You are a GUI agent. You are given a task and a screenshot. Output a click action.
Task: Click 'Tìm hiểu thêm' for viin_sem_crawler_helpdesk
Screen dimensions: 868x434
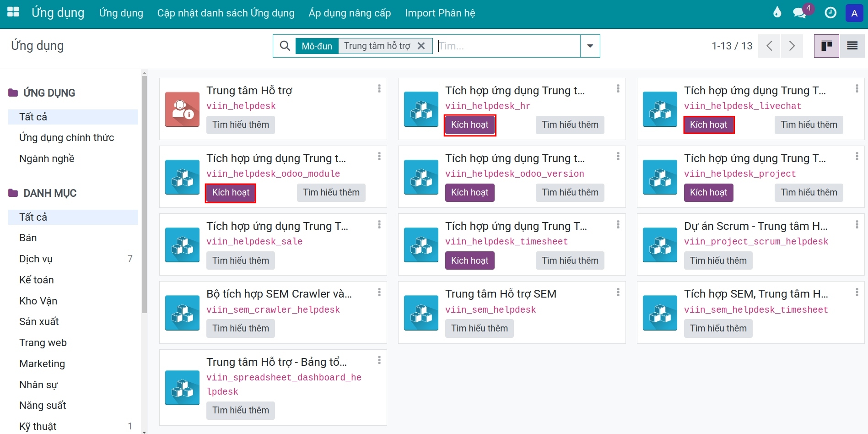(x=241, y=328)
